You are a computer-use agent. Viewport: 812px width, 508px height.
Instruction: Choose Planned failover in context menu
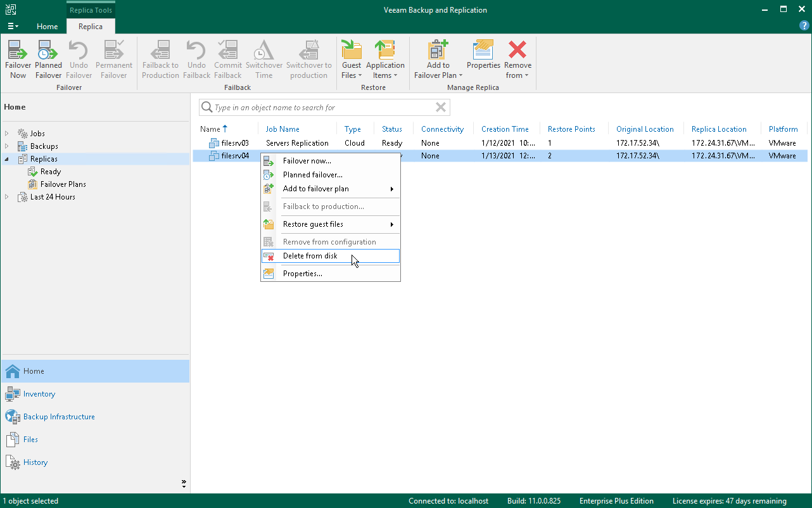coord(331,175)
